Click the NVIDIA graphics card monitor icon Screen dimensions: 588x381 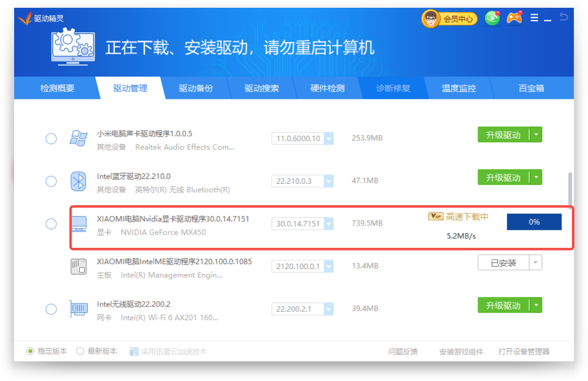coord(78,224)
